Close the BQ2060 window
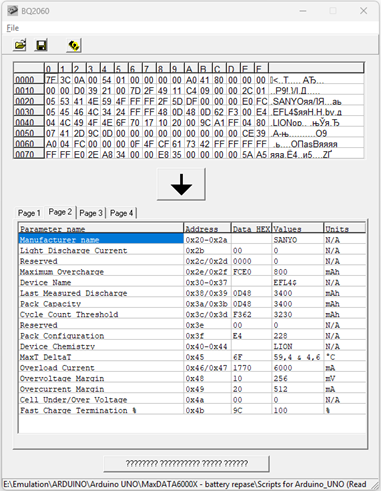The height and width of the screenshot is (491, 381). pyautogui.click(x=364, y=11)
